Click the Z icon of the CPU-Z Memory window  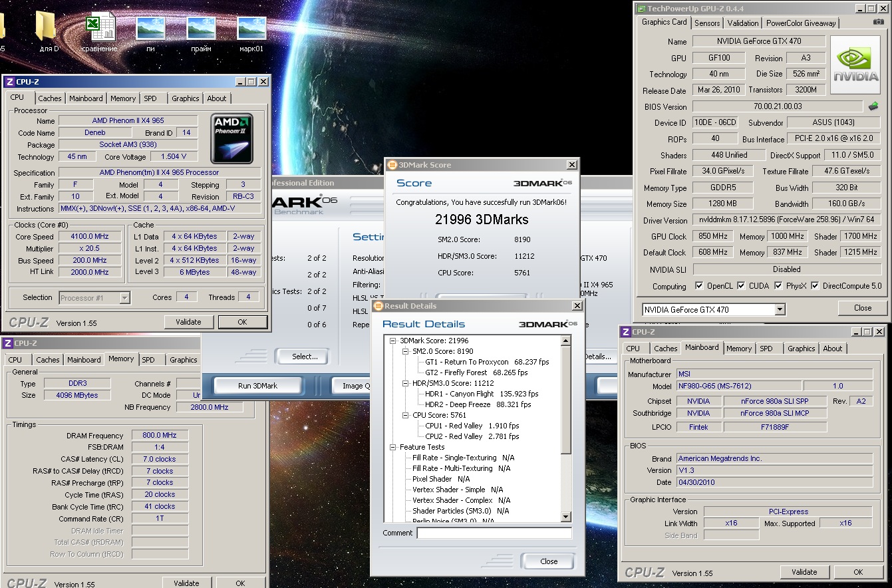(8, 343)
